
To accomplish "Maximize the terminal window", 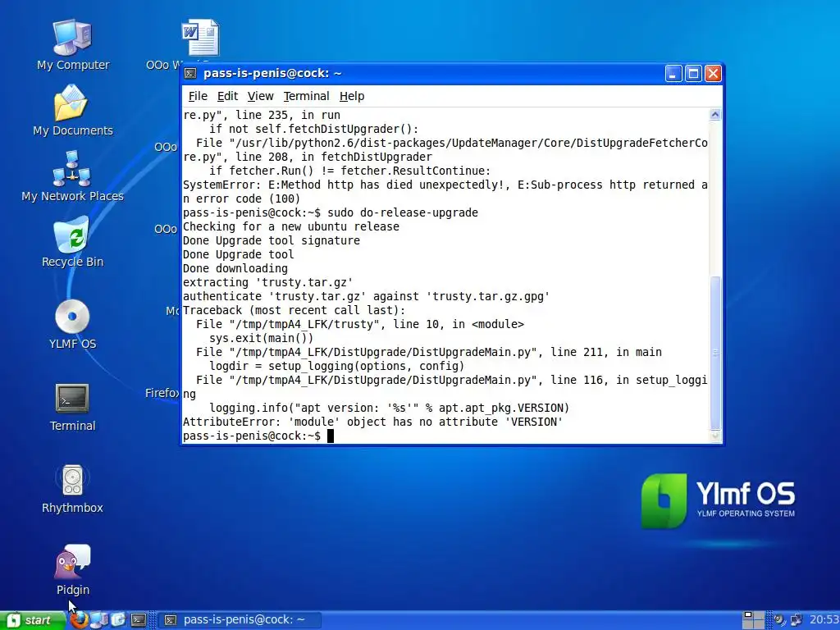I will (x=693, y=73).
